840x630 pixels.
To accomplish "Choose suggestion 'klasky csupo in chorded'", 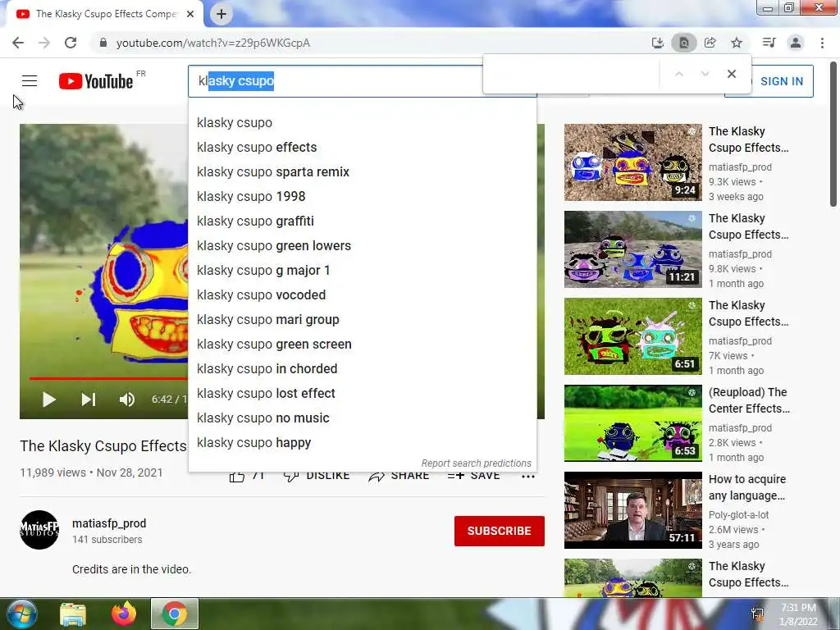I will (x=362, y=369).
